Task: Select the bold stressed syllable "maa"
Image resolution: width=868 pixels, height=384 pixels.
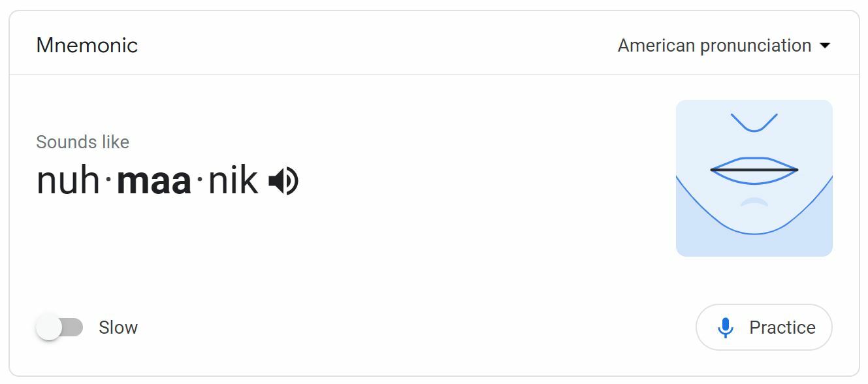Action: [154, 181]
